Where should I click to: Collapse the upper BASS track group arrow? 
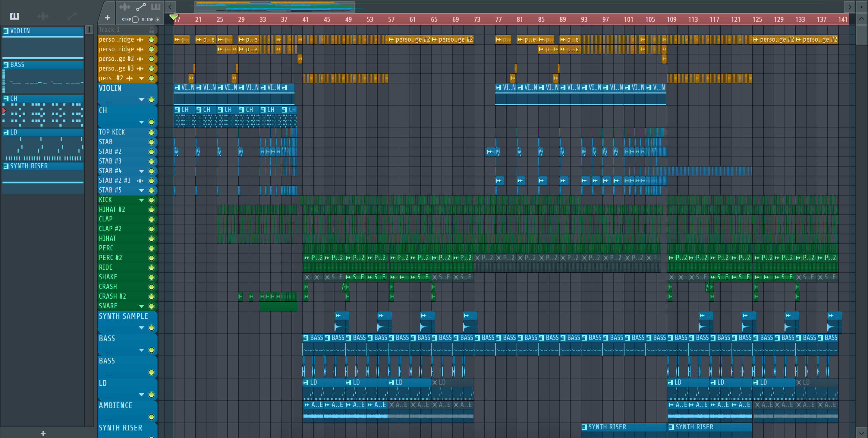coord(142,350)
